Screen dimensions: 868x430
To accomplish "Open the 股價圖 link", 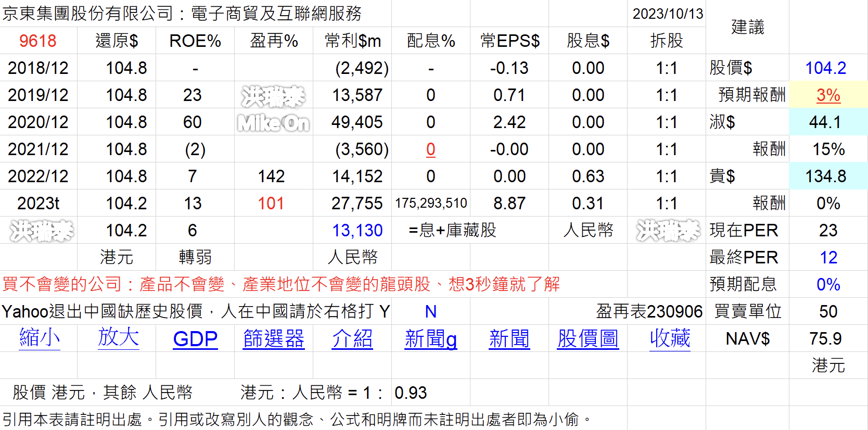I will (x=588, y=338).
